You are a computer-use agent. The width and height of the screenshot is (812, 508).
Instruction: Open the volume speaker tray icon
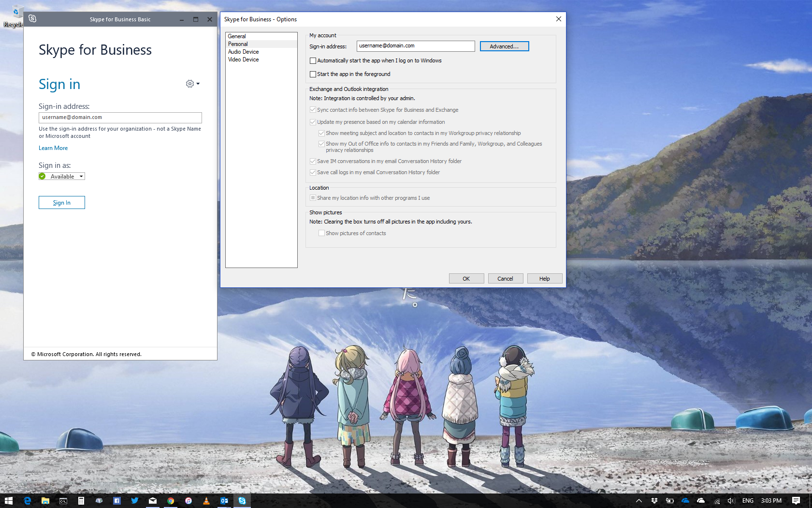click(x=731, y=501)
